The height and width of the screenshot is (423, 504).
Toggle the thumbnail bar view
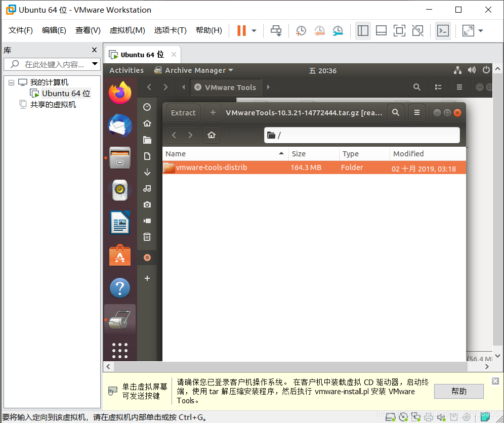tap(381, 31)
